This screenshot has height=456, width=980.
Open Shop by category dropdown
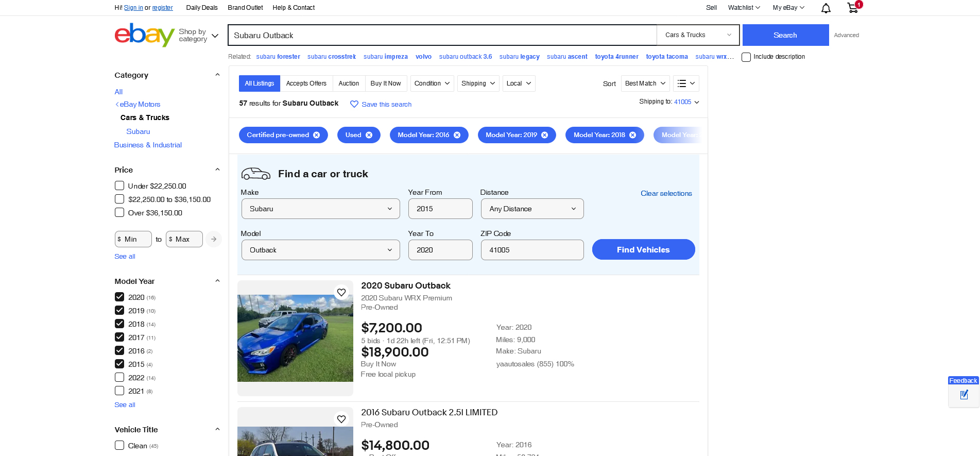[198, 36]
